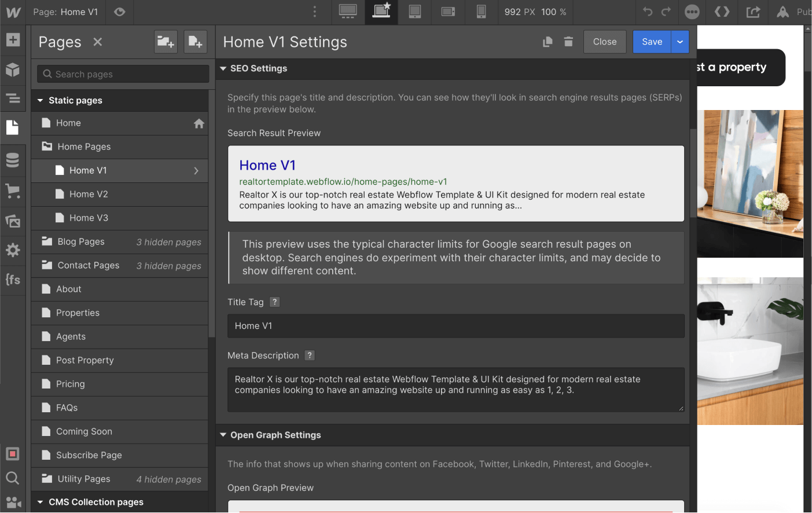Switch to mobile portrait breakpoint
Screen dimensions: 812x513
(x=481, y=12)
